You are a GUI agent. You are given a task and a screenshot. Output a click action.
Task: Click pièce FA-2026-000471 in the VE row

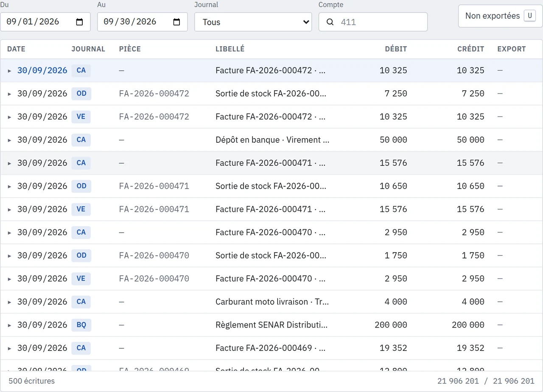(x=154, y=209)
